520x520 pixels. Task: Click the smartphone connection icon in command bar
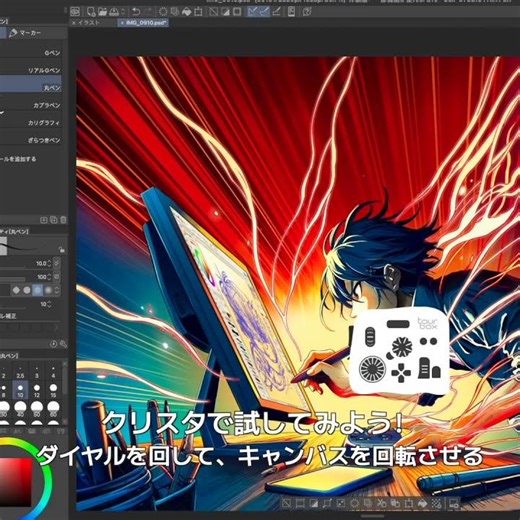tap(292, 12)
